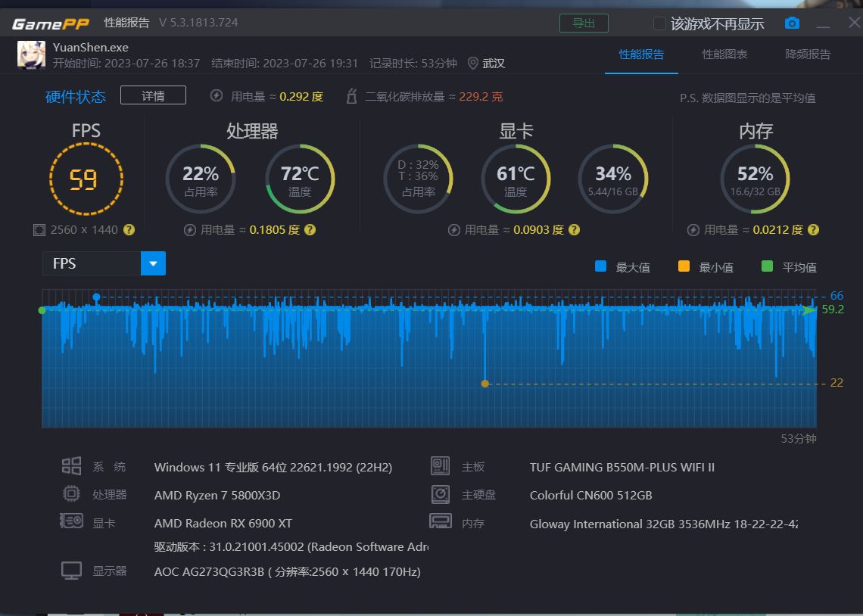Click the power icon beside total 用电量 0.292 度
Screen dimensions: 863x616
click(217, 96)
